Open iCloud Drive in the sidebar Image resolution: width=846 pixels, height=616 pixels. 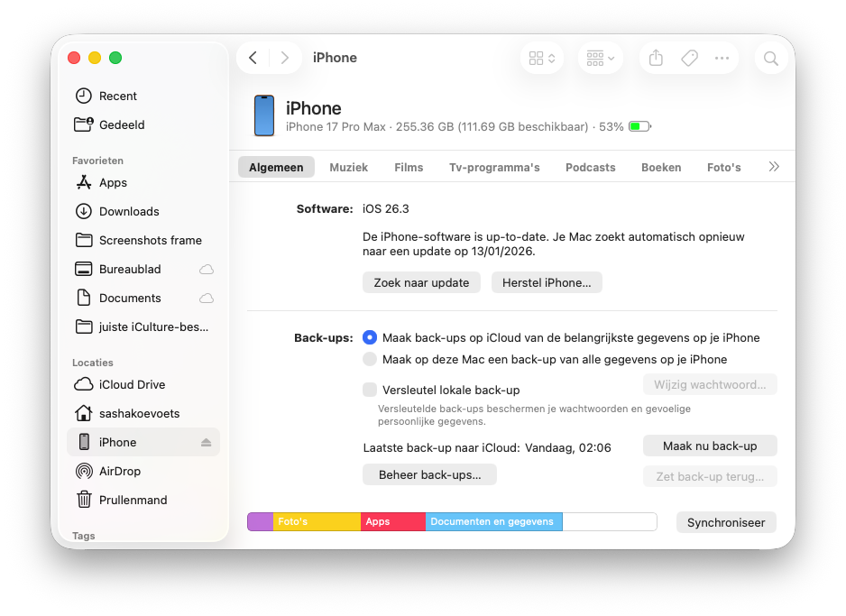click(x=132, y=384)
